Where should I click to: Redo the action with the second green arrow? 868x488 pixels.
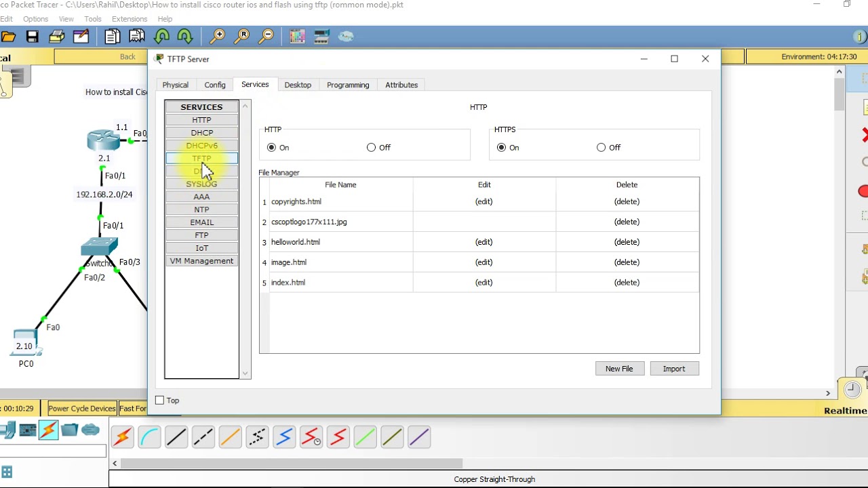coord(185,37)
